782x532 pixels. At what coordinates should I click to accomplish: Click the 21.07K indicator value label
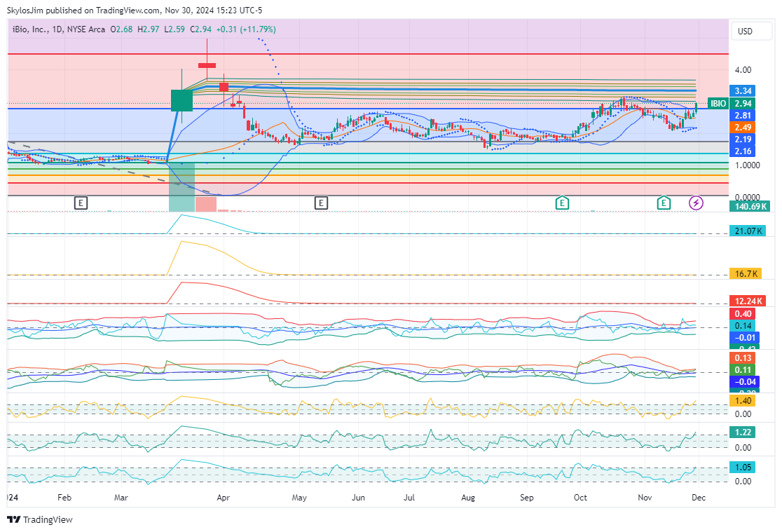click(747, 231)
